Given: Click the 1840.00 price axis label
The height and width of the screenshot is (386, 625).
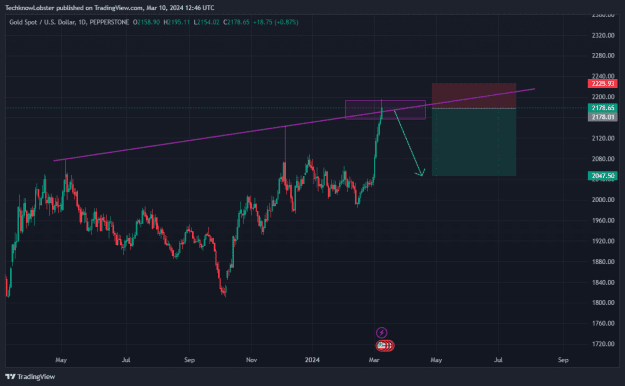Looking at the screenshot, I should click(x=603, y=282).
